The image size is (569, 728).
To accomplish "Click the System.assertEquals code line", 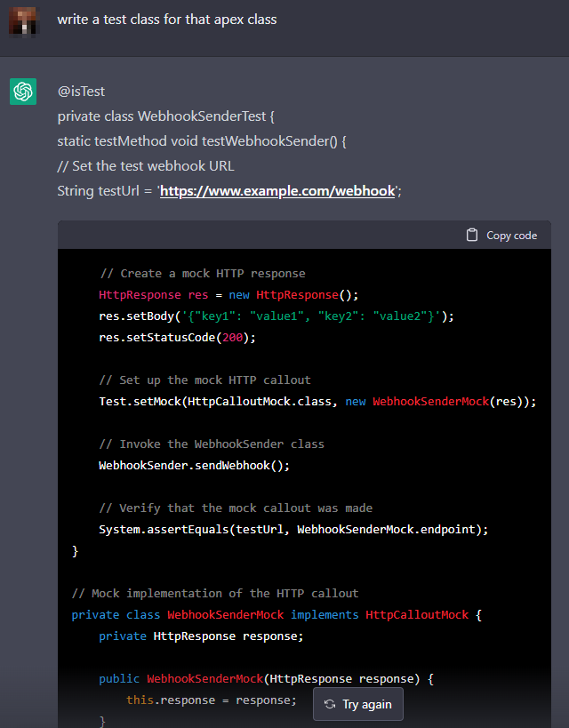I will [293, 530].
